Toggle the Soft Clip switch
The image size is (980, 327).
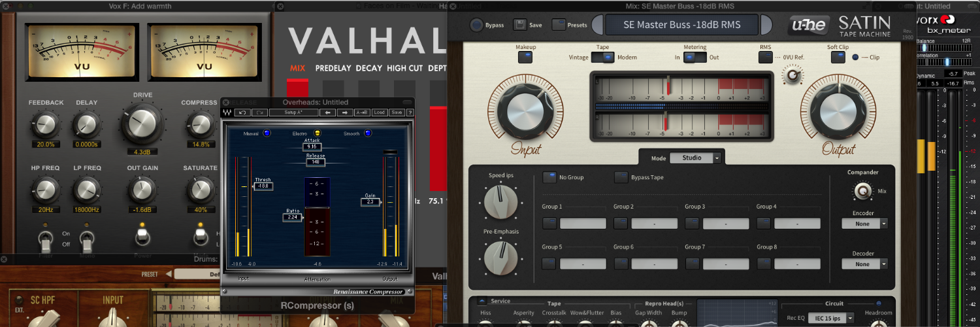[838, 57]
